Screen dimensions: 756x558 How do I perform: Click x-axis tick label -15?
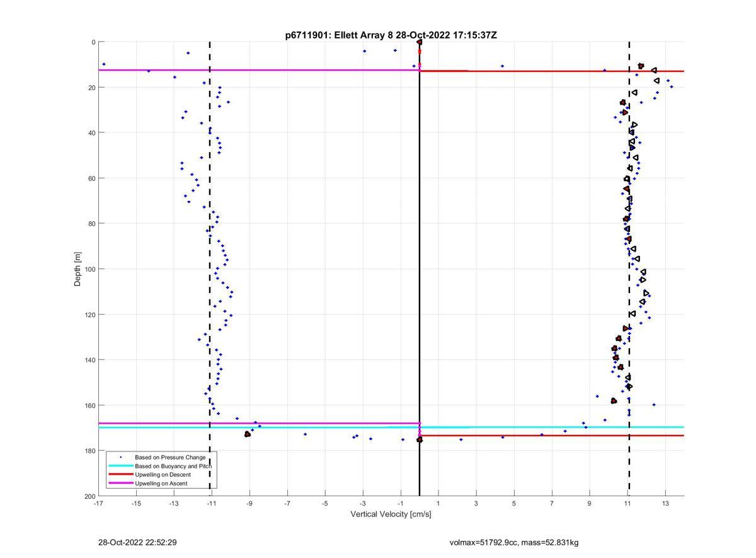pyautogui.click(x=136, y=503)
